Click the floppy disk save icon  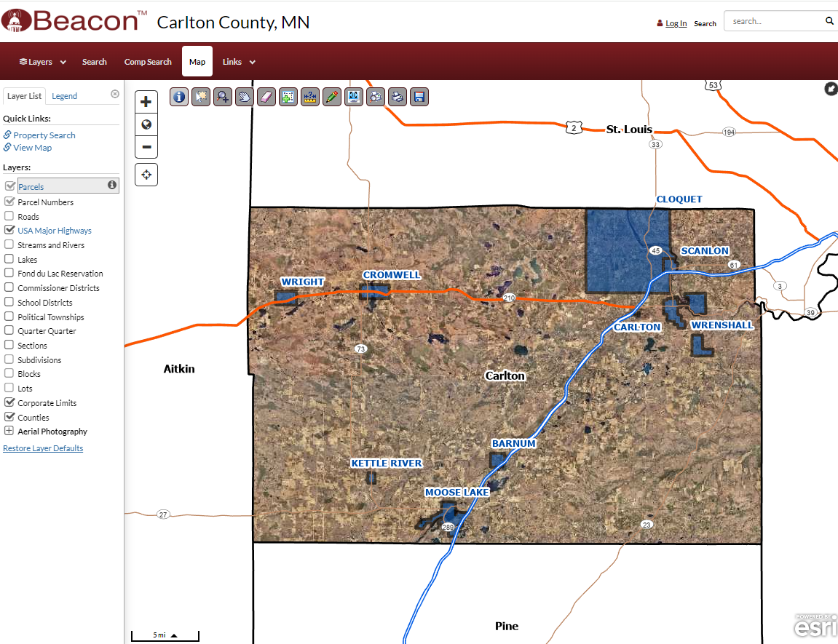[419, 97]
